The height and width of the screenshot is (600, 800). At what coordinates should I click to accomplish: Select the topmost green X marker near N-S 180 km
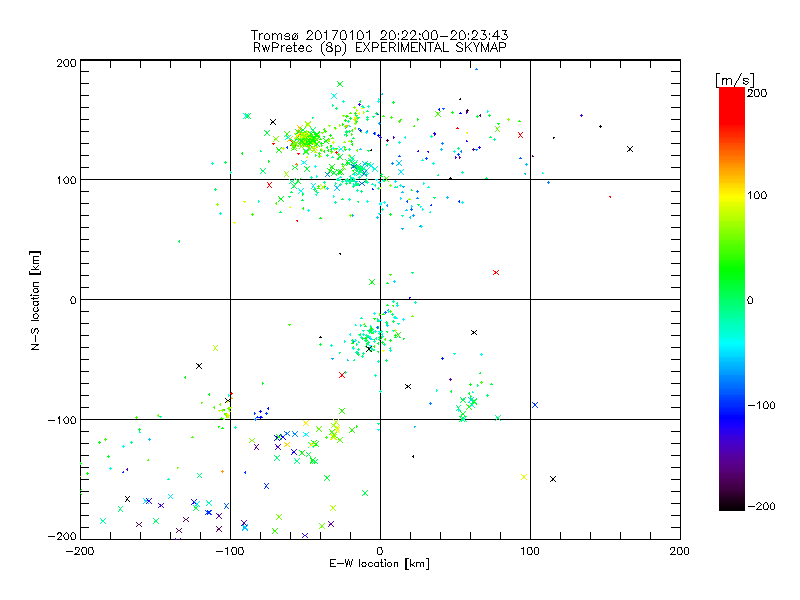click(340, 84)
